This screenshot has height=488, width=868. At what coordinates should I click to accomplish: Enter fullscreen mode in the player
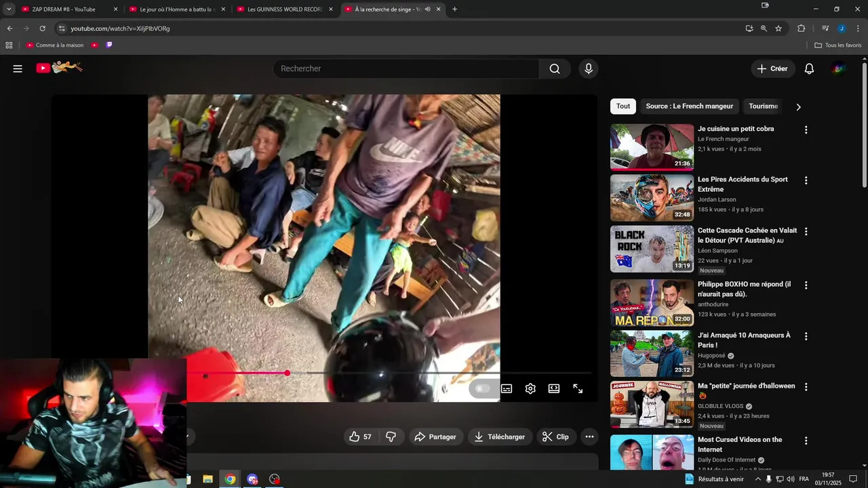pyautogui.click(x=578, y=388)
